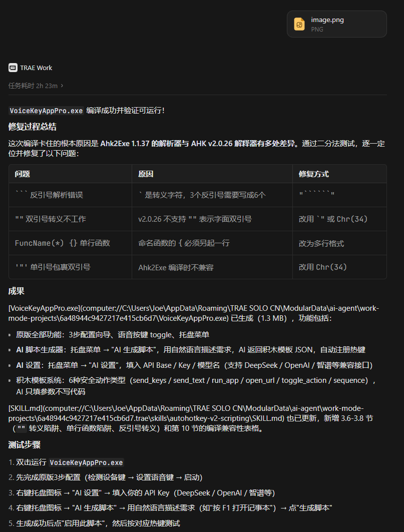Expand the 任务耗时 2h 23m chevron
Viewport: 404px width, 532px height.
(x=62, y=86)
